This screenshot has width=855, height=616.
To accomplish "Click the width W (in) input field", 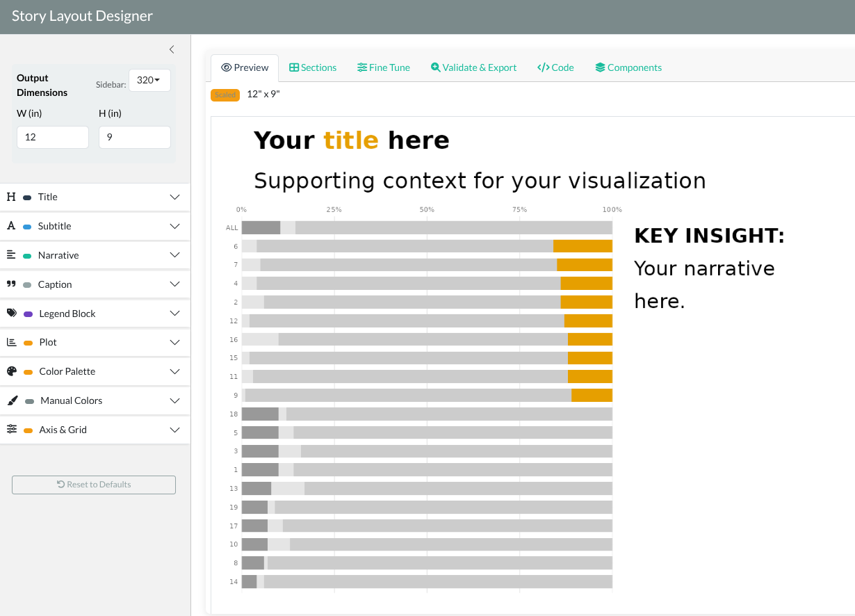I will [53, 137].
